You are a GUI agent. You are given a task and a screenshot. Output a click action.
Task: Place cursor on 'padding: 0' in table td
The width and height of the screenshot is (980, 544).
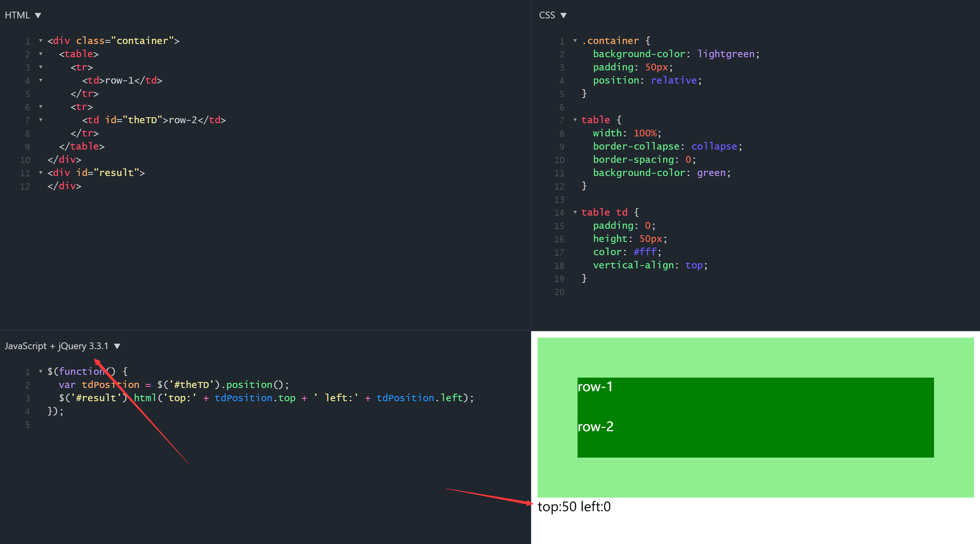pos(624,226)
